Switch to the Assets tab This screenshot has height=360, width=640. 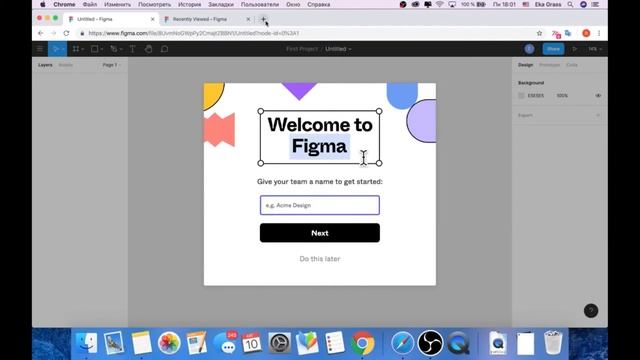[x=66, y=65]
